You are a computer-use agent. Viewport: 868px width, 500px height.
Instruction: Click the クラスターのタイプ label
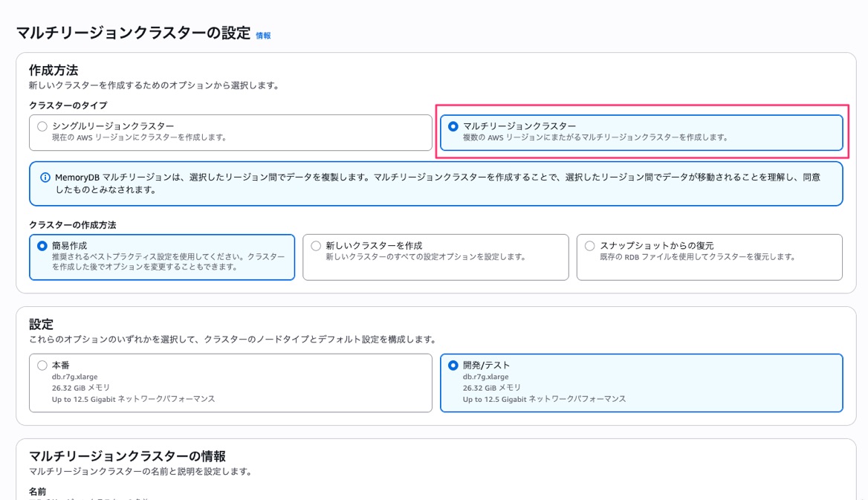tap(68, 105)
